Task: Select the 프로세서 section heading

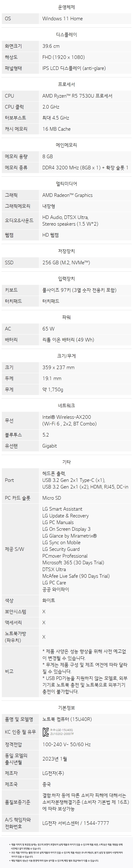Action: (x=66, y=85)
